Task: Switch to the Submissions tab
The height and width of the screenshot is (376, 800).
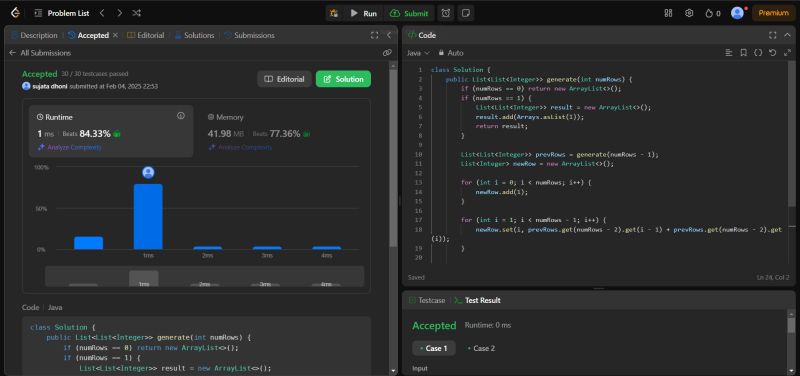Action: pos(249,35)
